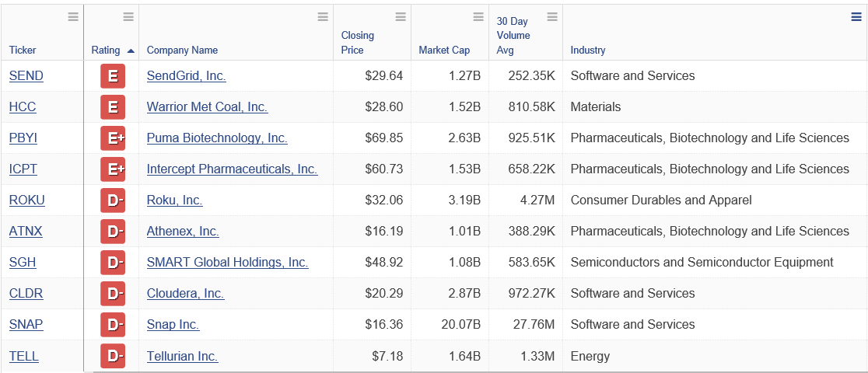
Task: Open Warrior Met Coal, Inc. link
Action: click(207, 106)
